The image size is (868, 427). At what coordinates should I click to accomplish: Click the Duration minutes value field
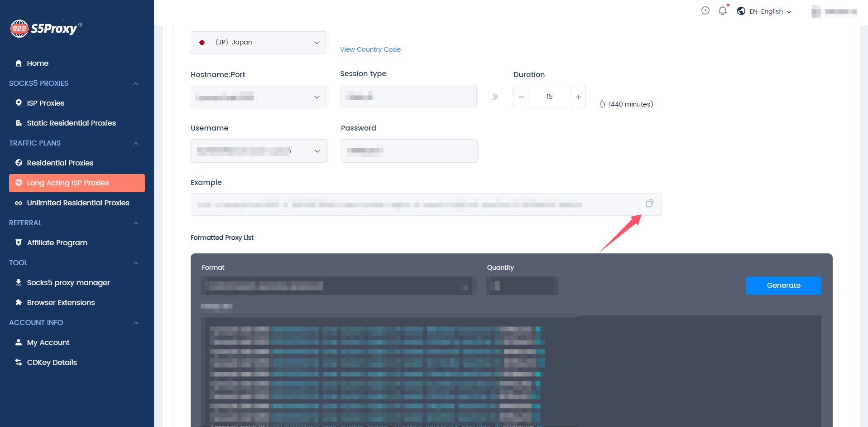pyautogui.click(x=550, y=97)
